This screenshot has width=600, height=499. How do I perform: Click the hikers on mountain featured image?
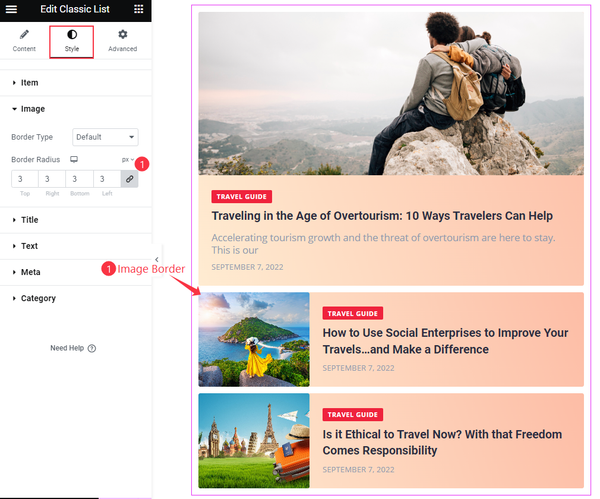click(391, 93)
